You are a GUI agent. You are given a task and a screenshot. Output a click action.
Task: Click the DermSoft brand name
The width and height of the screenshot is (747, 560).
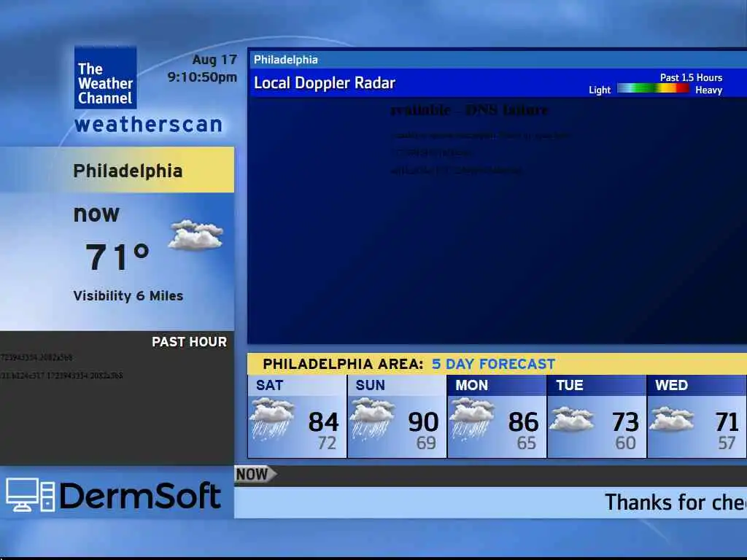tap(140, 496)
